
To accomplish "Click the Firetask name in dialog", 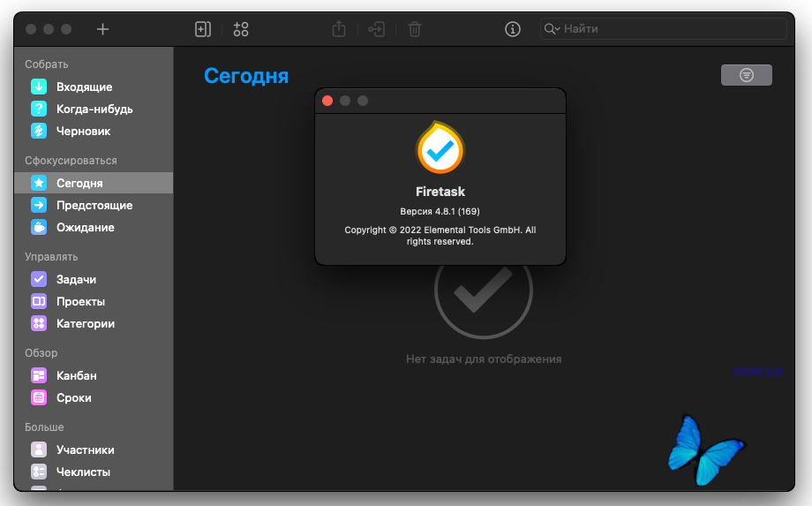I will tap(440, 192).
